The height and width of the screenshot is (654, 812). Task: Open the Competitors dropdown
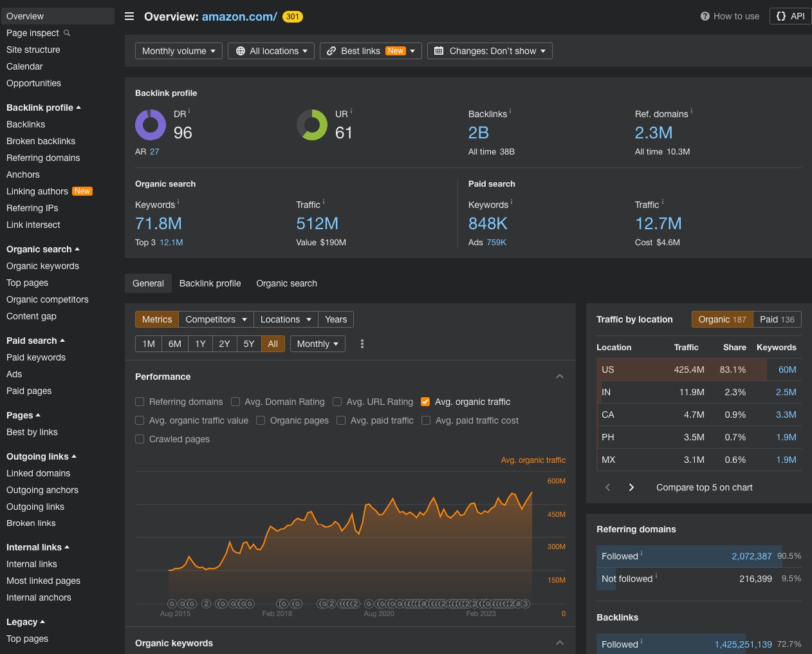[216, 319]
